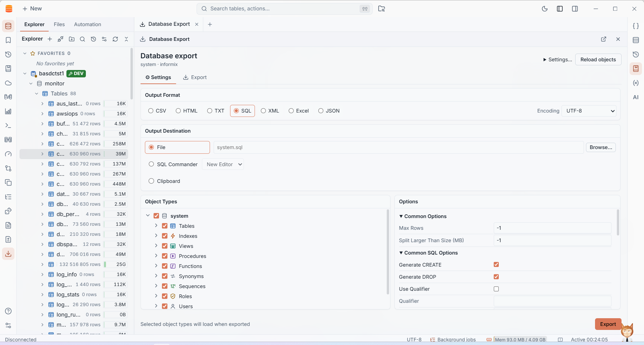Add new item in Explorer toolbar

point(50,39)
